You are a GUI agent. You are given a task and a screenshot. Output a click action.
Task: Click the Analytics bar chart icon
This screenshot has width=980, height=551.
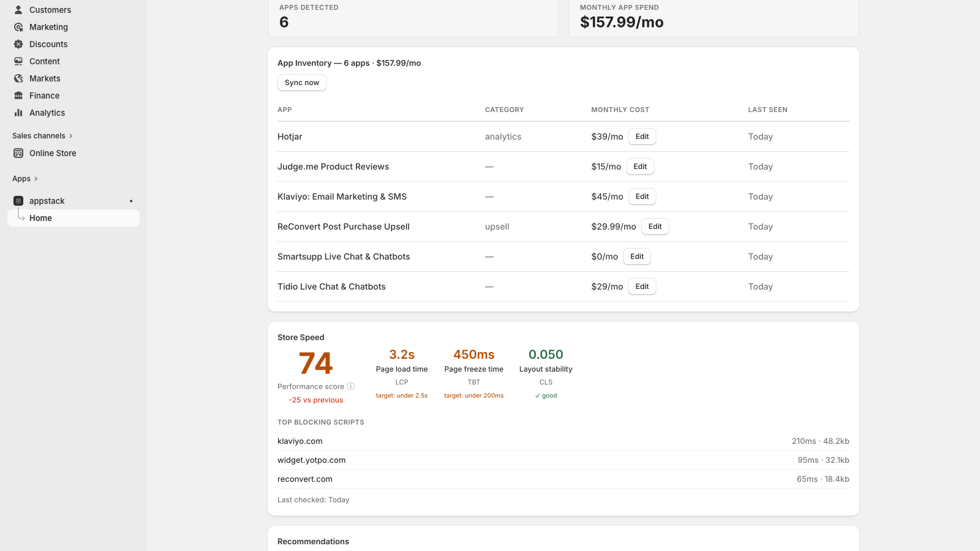(18, 113)
